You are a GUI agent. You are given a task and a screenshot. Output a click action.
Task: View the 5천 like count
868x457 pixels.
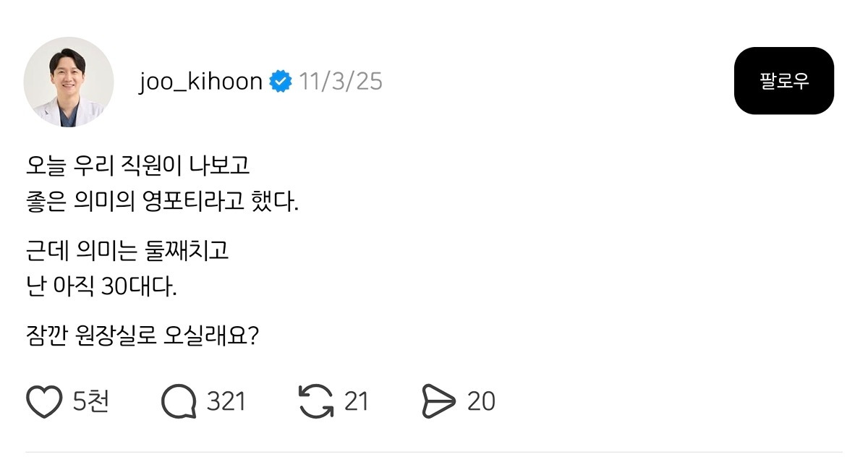click(91, 401)
